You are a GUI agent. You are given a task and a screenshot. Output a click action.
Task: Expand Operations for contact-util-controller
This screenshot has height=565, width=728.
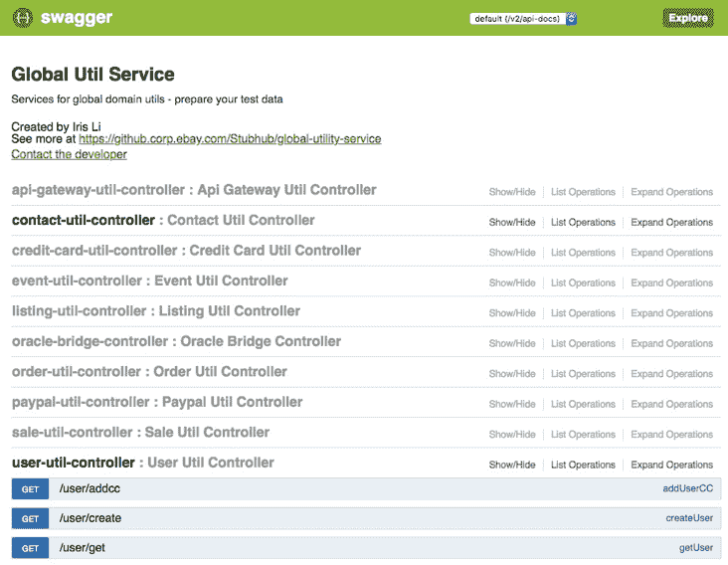(672, 223)
